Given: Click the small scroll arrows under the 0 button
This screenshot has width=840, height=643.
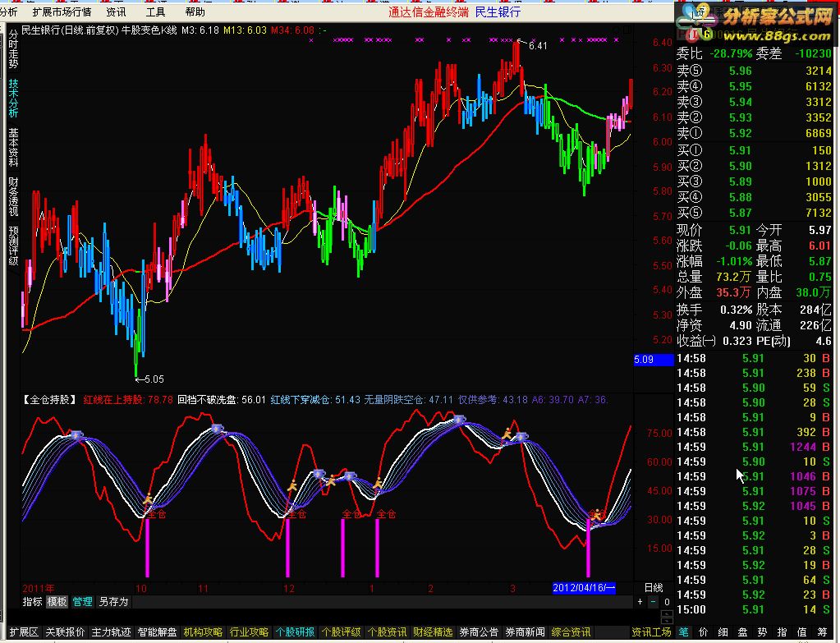Looking at the screenshot, I should pyautogui.click(x=667, y=616).
